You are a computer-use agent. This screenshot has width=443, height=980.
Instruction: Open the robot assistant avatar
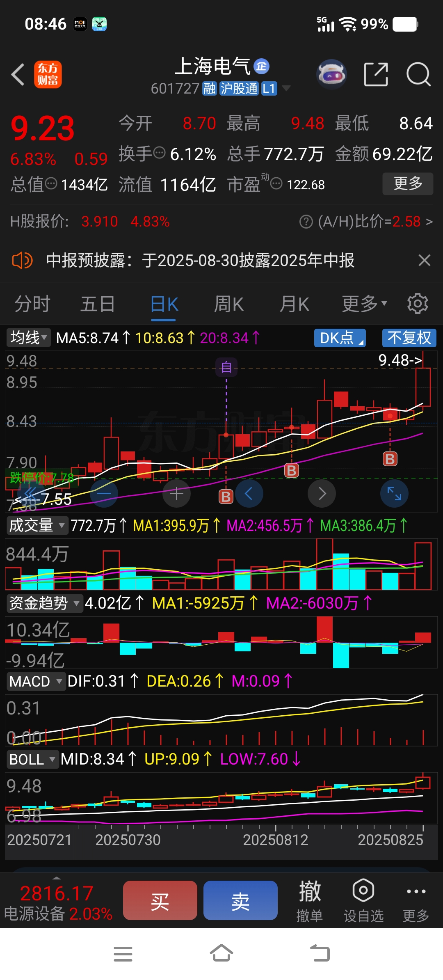pos(331,74)
